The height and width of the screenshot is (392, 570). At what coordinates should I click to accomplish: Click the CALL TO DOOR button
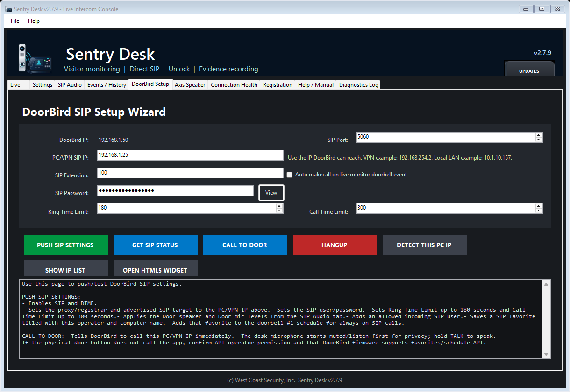point(245,245)
